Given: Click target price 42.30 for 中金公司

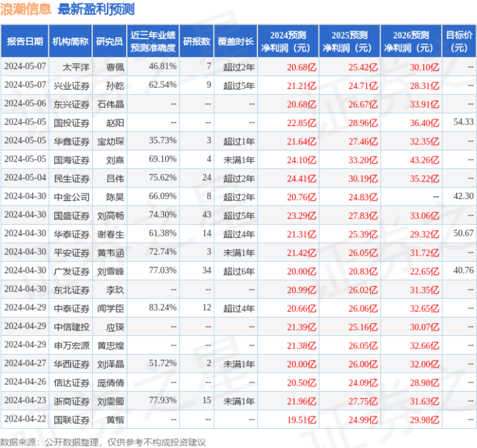Looking at the screenshot, I should (463, 196).
